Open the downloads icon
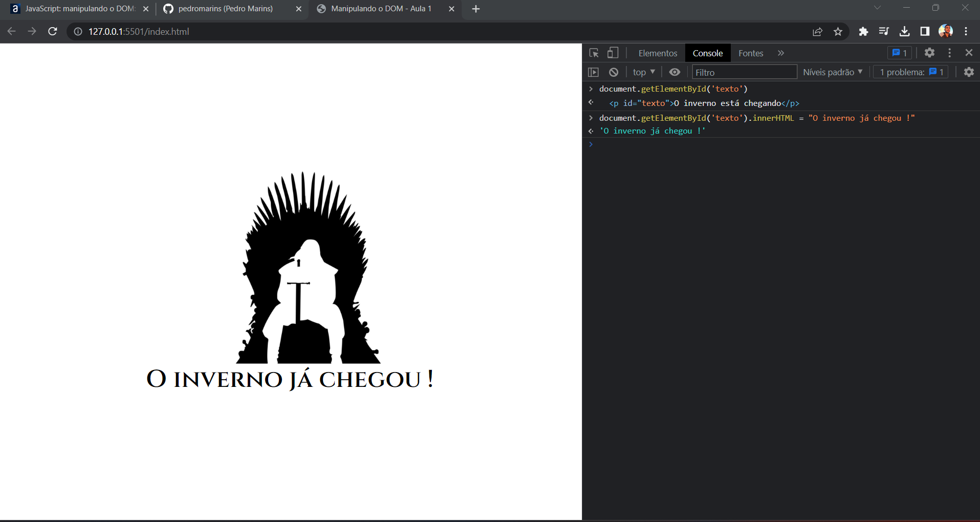Viewport: 980px width, 522px height. click(904, 32)
